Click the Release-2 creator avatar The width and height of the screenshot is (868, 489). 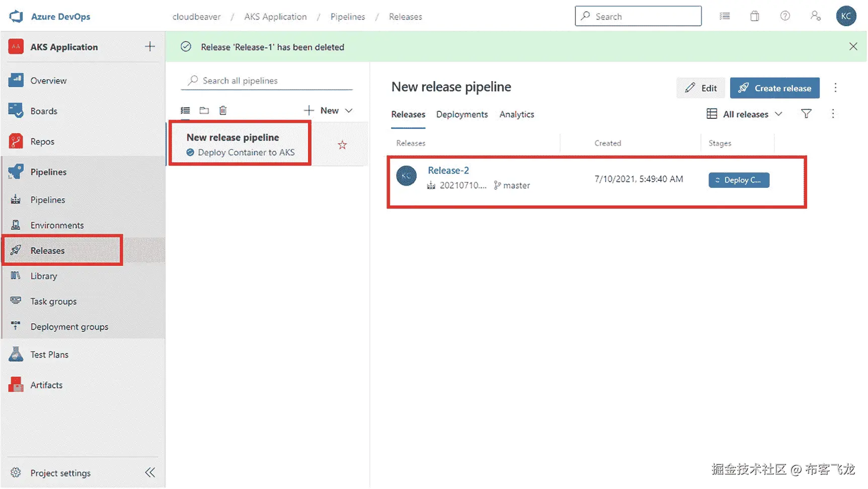click(x=406, y=176)
